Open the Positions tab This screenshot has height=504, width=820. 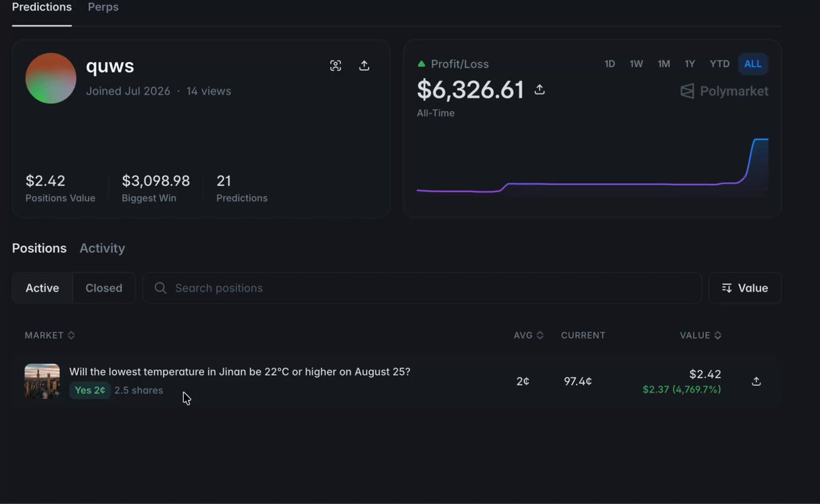[x=39, y=249]
